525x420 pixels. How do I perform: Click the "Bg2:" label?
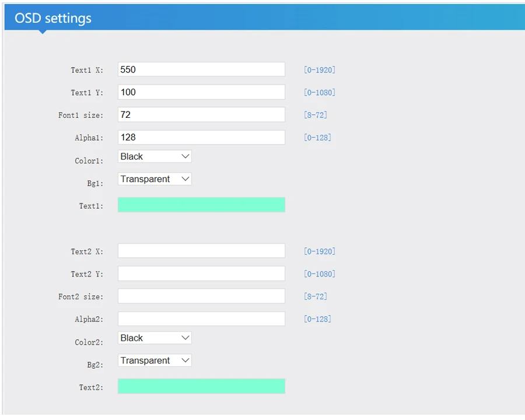[x=95, y=365]
